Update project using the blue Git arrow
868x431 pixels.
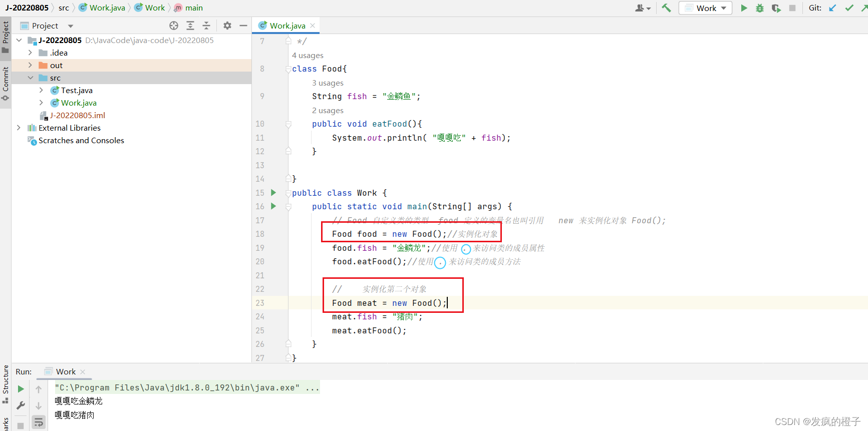tap(832, 8)
